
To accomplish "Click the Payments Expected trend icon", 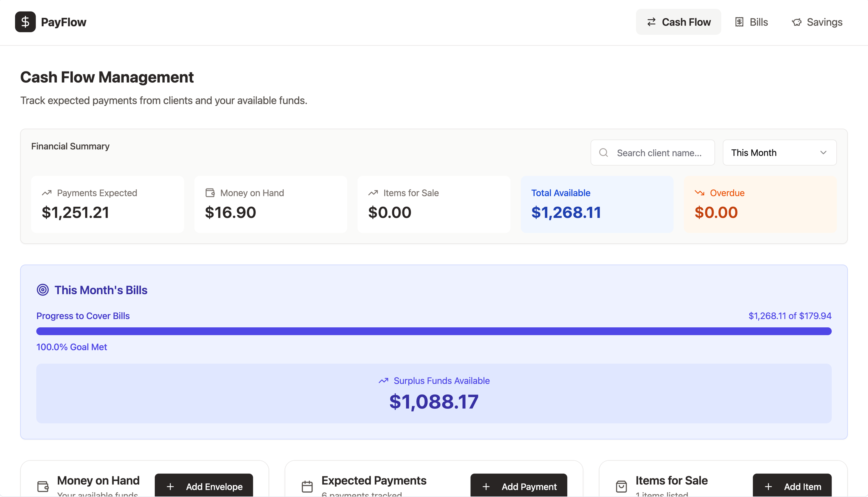I will point(47,193).
